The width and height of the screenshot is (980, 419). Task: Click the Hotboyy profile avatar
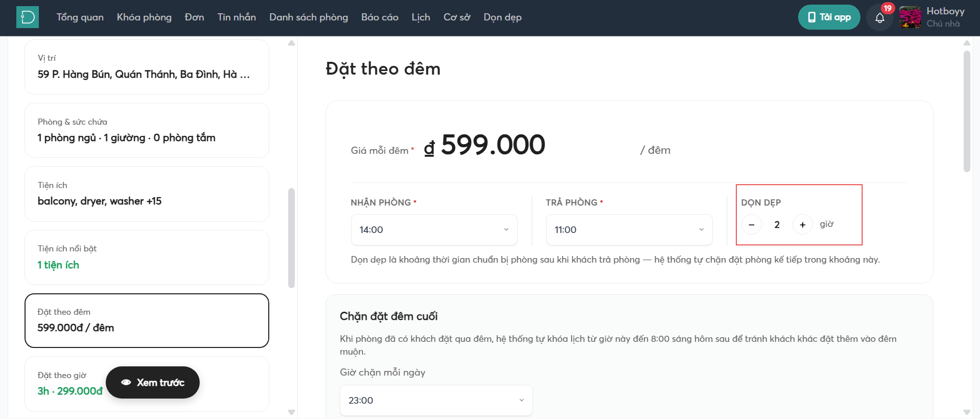pos(910,17)
